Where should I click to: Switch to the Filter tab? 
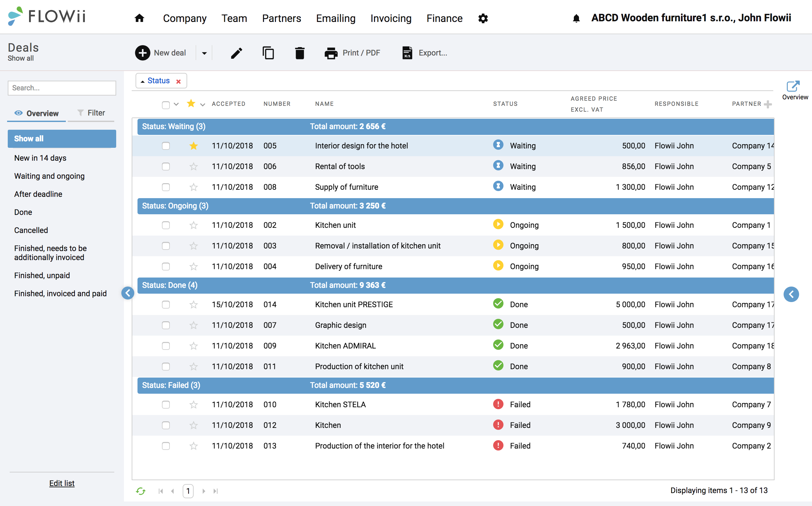click(91, 113)
